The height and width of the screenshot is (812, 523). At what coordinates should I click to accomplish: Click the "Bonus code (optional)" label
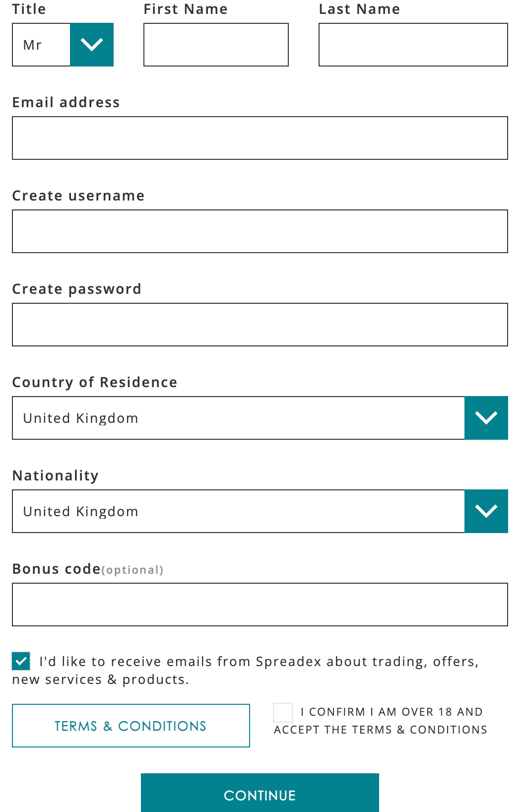(x=88, y=569)
